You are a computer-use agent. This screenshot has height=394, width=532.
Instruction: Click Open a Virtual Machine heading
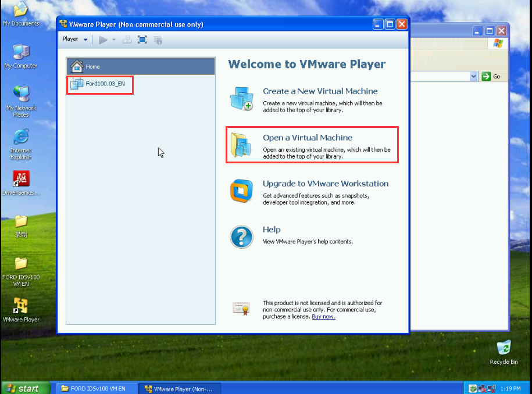tap(308, 138)
